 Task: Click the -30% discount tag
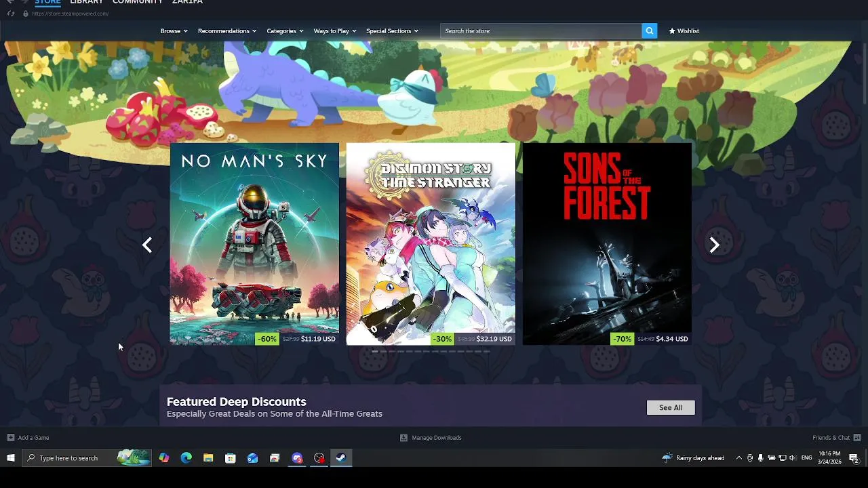[x=442, y=339]
